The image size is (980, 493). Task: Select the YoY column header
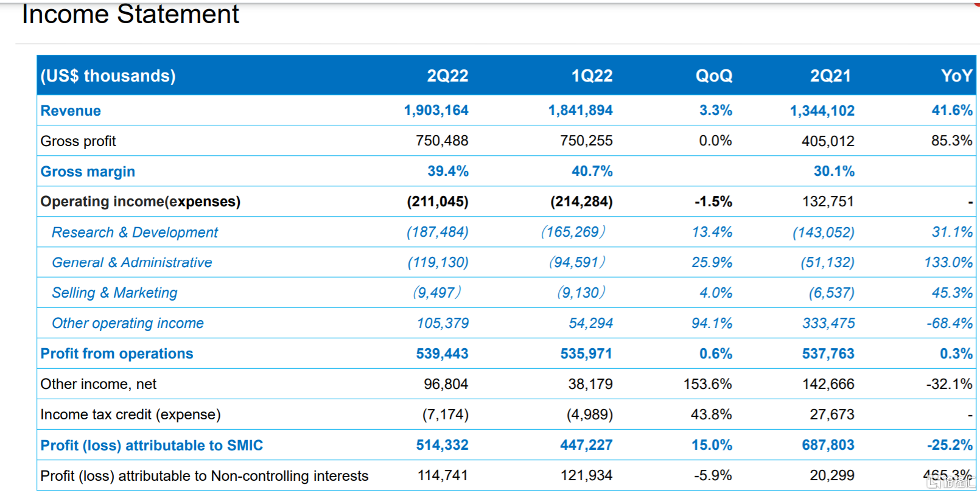point(956,75)
